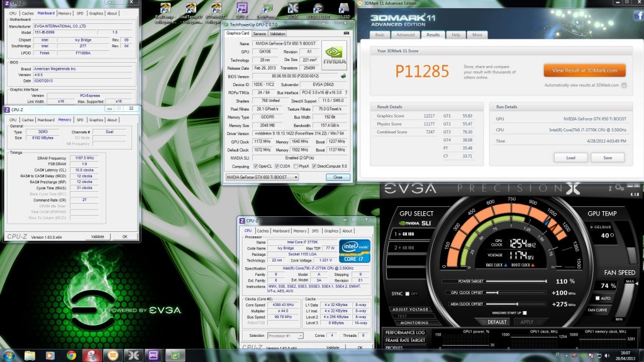Viewport: 644px width, 362px height.
Task: Toggle the OpenCL checkbox in GPU-Z
Action: coord(256,166)
